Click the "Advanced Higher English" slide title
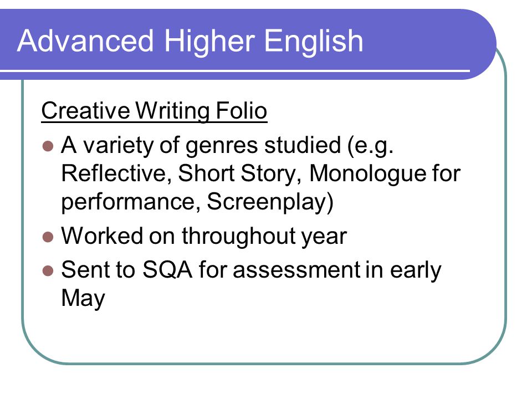 (190, 42)
